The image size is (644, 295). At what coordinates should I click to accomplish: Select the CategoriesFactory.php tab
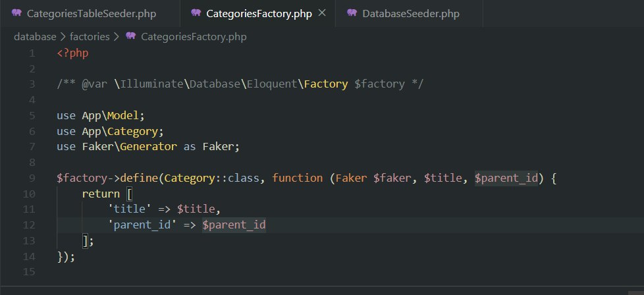tap(259, 14)
